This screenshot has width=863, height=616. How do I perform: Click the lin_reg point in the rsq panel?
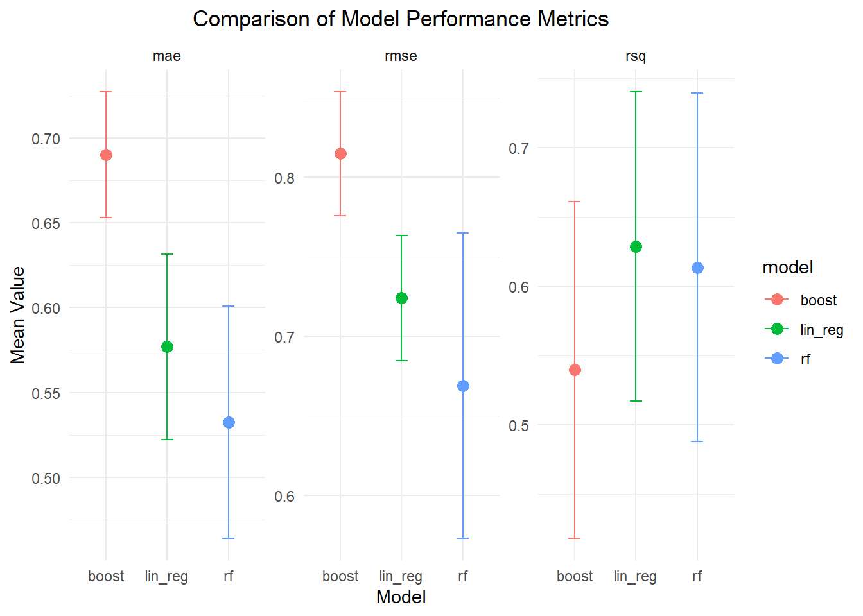click(x=636, y=246)
